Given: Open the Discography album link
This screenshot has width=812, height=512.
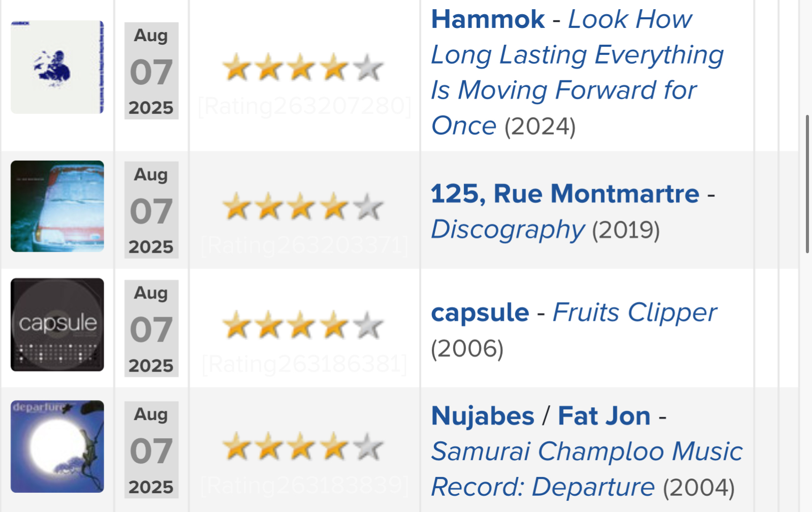Looking at the screenshot, I should (508, 230).
